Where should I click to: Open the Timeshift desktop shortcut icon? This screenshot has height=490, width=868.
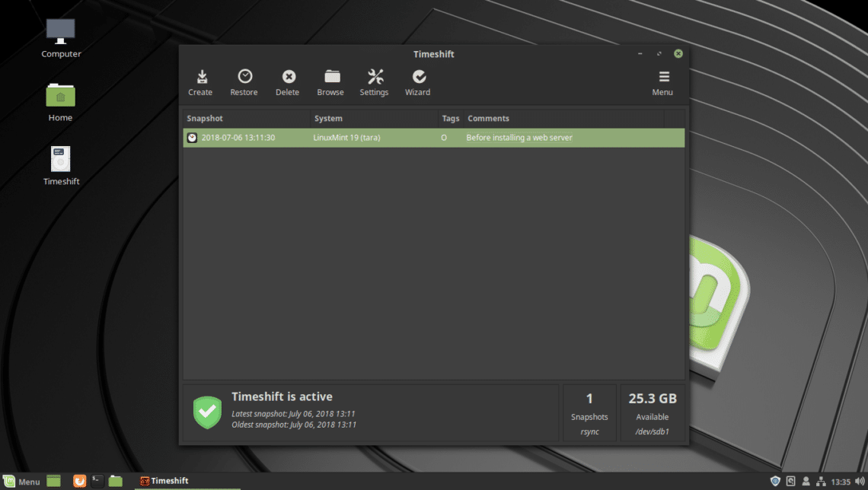tap(61, 166)
